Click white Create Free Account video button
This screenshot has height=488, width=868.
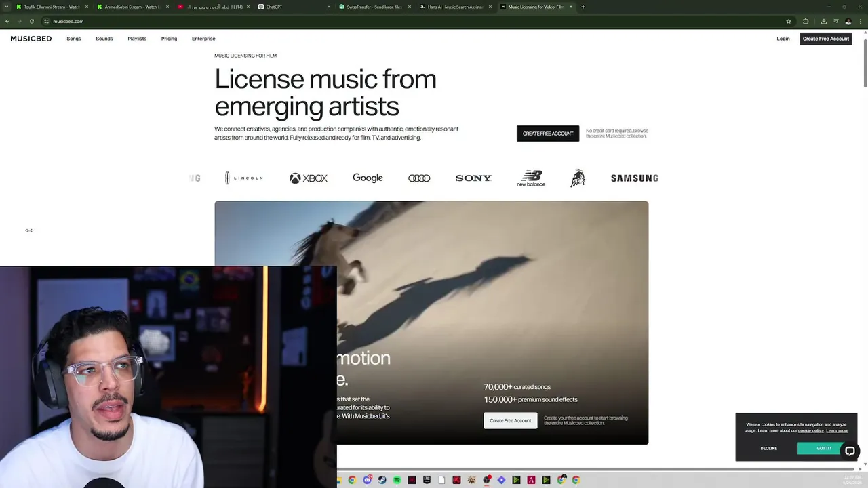coord(511,421)
